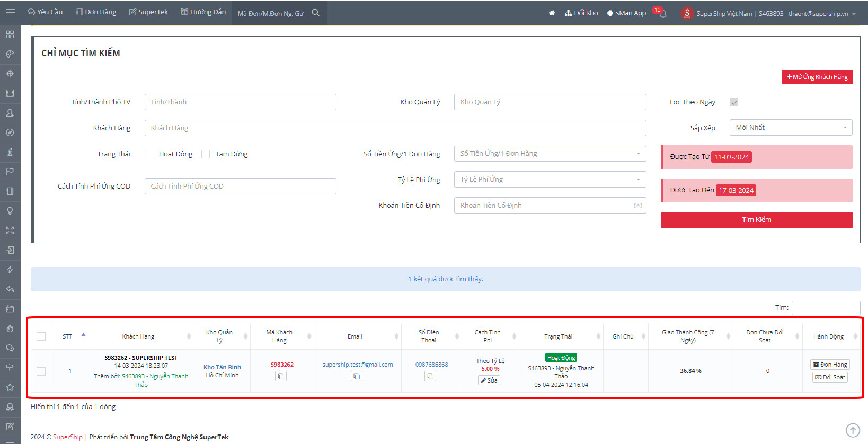This screenshot has width=868, height=444.
Task: Click the scroll-to-top arrow icon
Action: 853,430
